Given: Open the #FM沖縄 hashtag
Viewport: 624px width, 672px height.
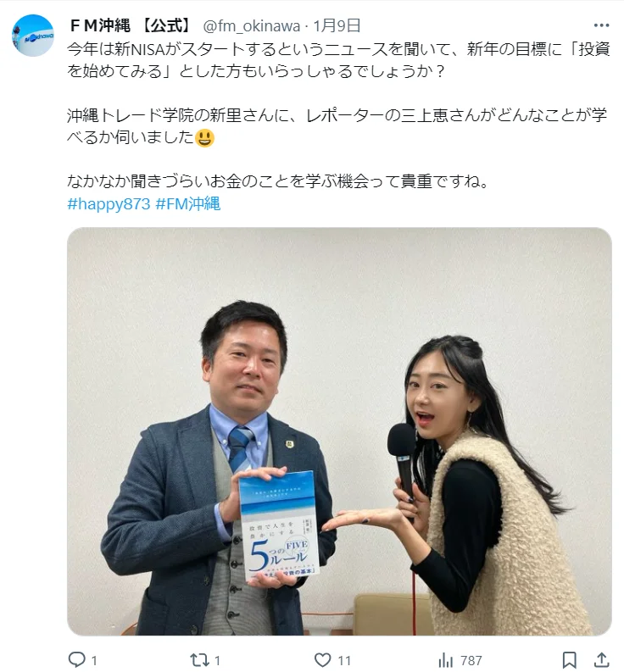Looking at the screenshot, I should [188, 203].
